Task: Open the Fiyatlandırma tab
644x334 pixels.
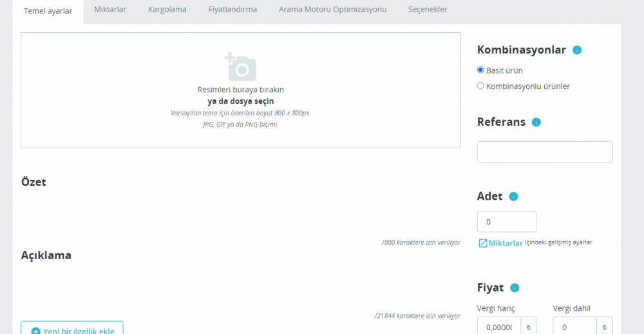Action: (233, 10)
